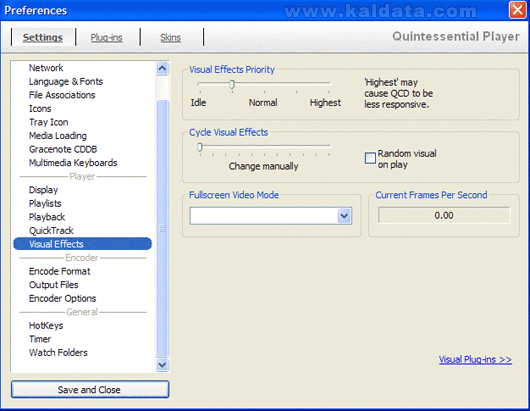
Task: Click the settings list scrollbar thumb
Action: (x=162, y=228)
